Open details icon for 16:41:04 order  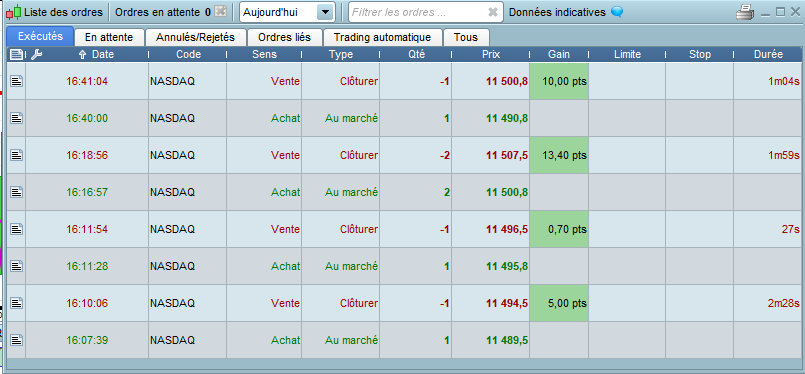pos(16,81)
